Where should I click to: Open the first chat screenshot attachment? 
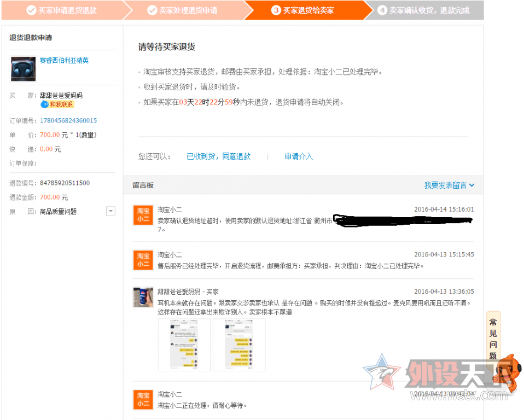184,345
